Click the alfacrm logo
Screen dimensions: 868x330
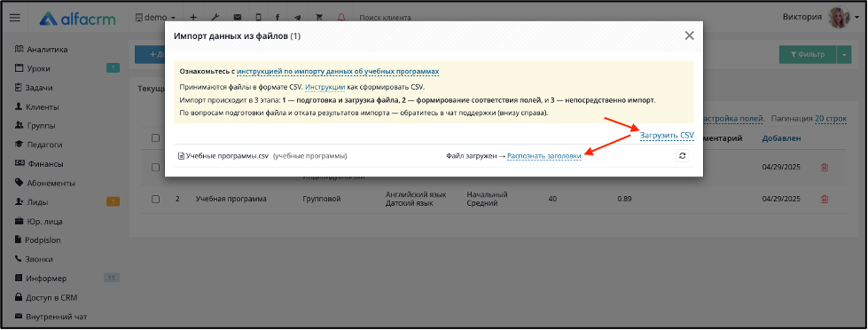[x=77, y=19]
